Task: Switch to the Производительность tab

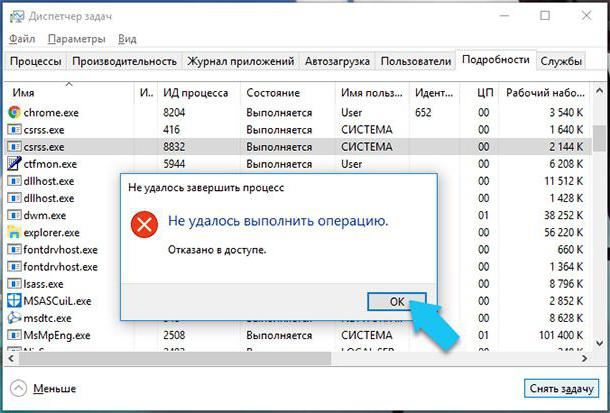Action: (x=124, y=61)
